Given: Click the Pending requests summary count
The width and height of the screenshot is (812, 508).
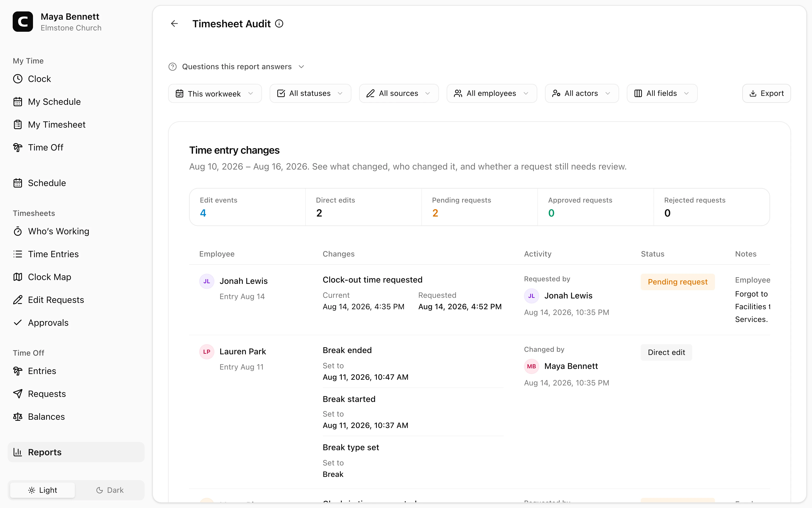Looking at the screenshot, I should pos(435,213).
